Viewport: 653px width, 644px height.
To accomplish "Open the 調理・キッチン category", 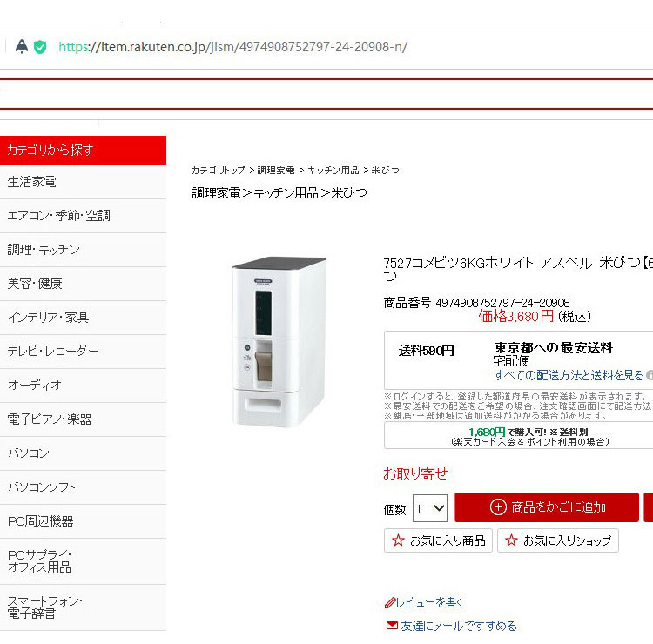I will click(83, 250).
